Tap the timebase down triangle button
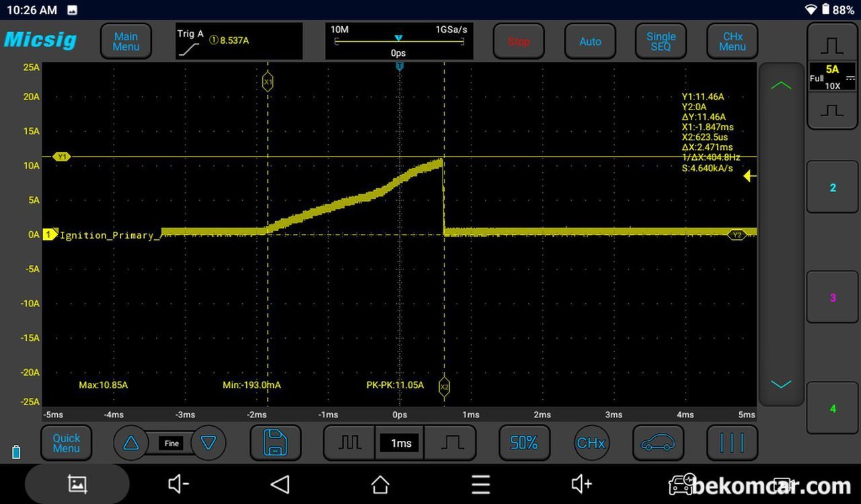This screenshot has width=861, height=504. point(209,443)
